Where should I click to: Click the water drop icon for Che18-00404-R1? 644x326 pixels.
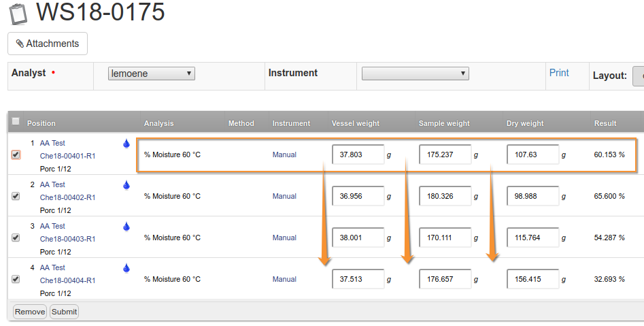point(126,268)
